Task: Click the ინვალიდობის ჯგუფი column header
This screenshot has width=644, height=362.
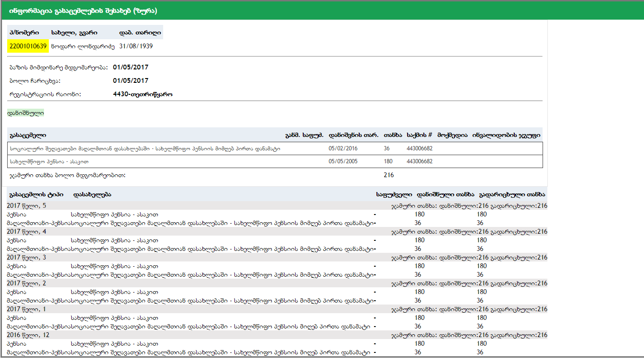Action: [x=507, y=135]
